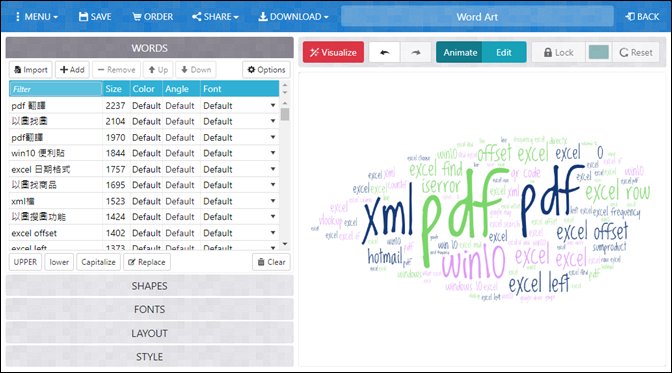The height and width of the screenshot is (373, 672).
Task: Open the DOWNLOAD dropdown
Action: (x=293, y=17)
